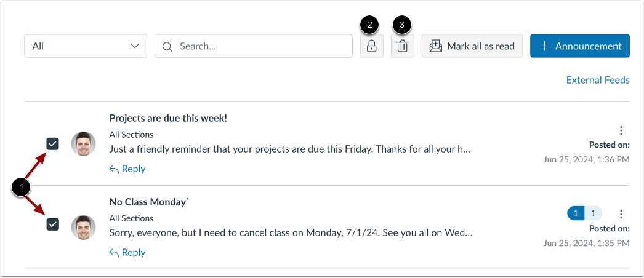644x278 pixels.
Task: Reply to Projects are due announcement
Action: pos(127,169)
